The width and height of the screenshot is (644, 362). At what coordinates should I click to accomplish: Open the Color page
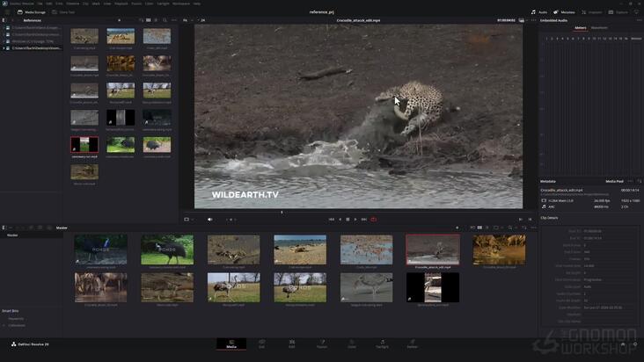[352, 344]
